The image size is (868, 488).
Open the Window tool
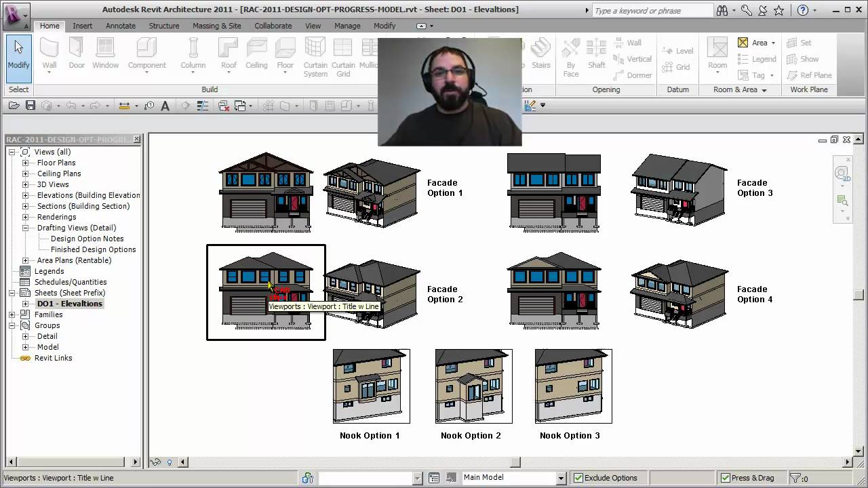coord(105,54)
